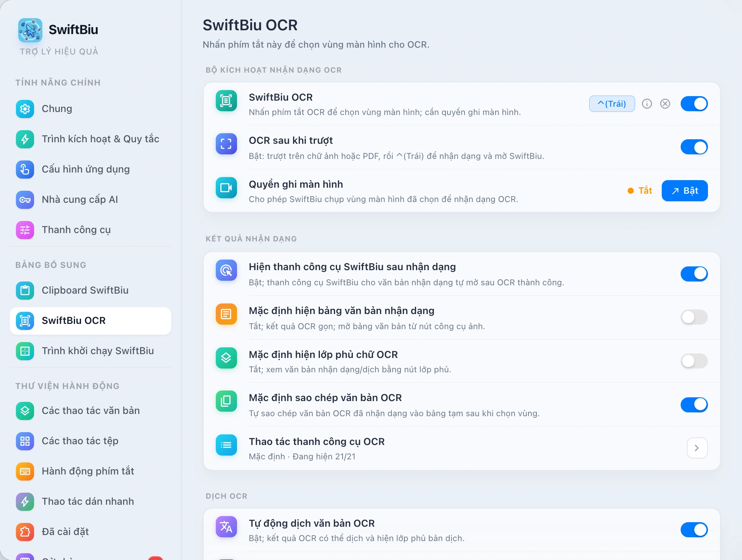Click the cursor-target icon for Hiện thanh công cụ
The image size is (742, 560).
[226, 270]
